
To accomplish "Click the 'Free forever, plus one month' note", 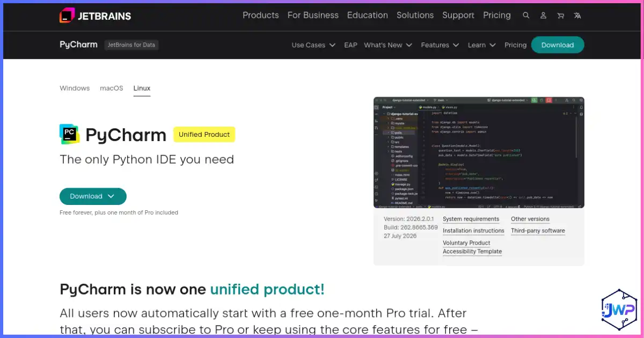I will (x=119, y=212).
